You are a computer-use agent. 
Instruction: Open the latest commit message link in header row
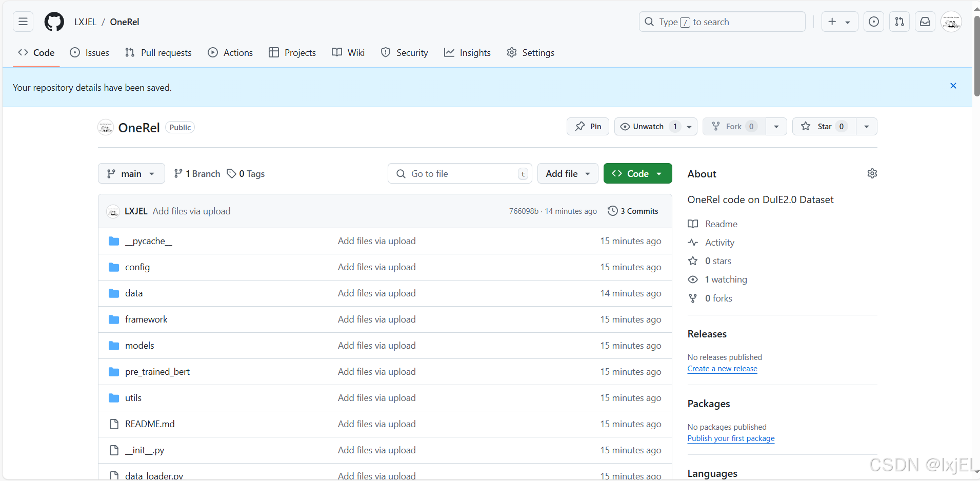coord(191,211)
